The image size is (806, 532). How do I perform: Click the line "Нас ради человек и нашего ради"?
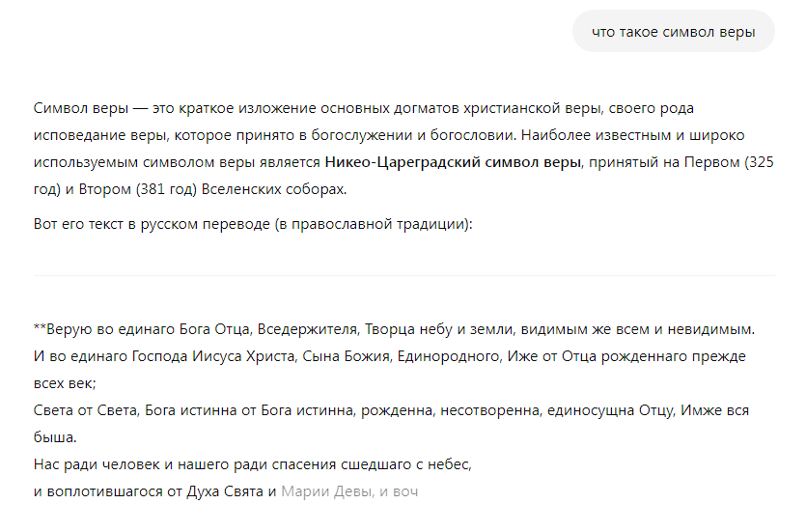[252, 464]
